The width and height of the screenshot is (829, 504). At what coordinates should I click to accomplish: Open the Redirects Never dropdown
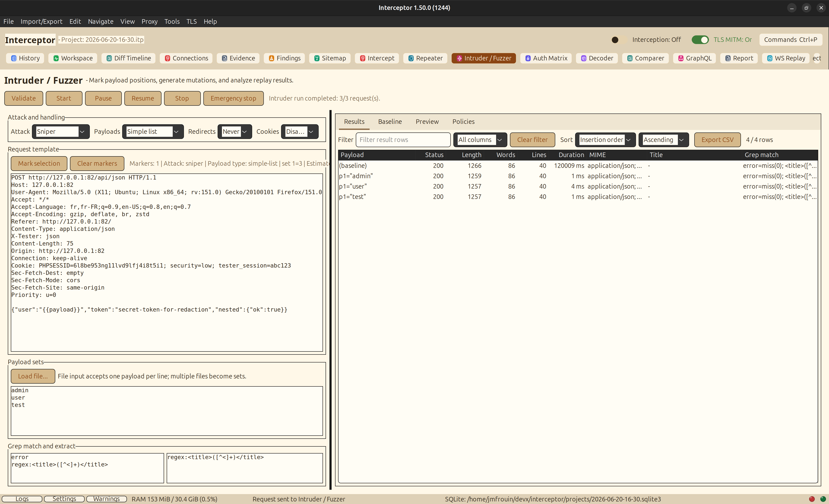pyautogui.click(x=235, y=131)
